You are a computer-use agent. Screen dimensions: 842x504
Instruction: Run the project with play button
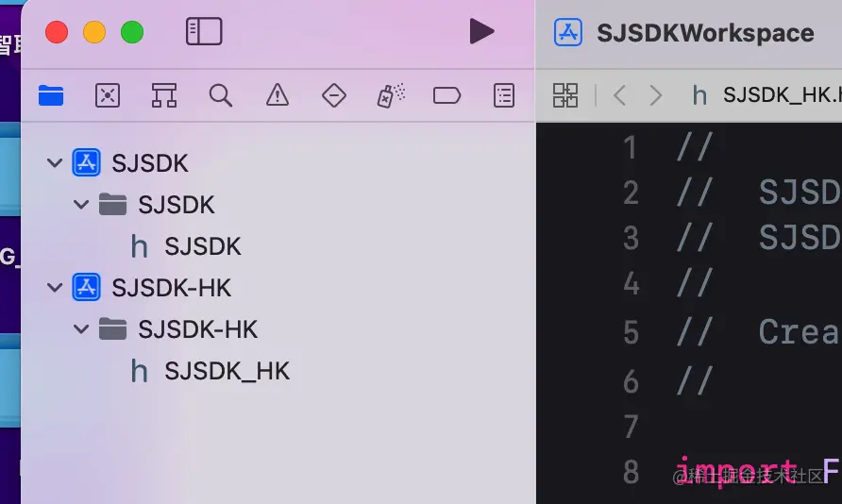[x=481, y=31]
